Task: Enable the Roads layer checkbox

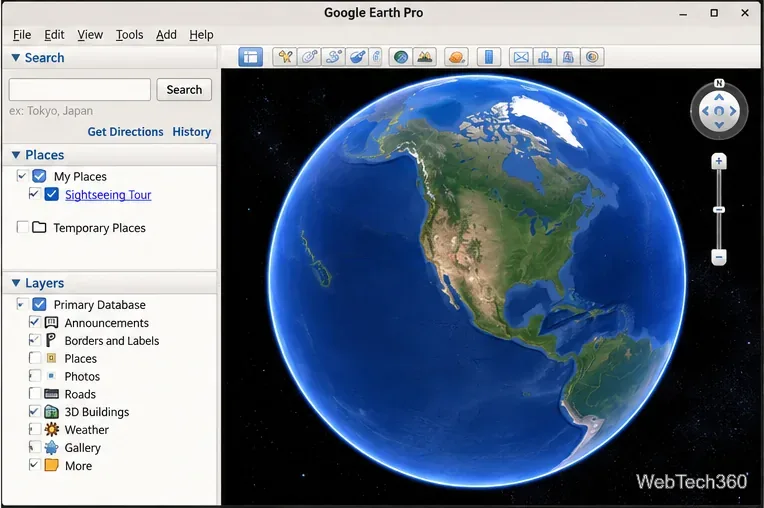Action: point(35,394)
